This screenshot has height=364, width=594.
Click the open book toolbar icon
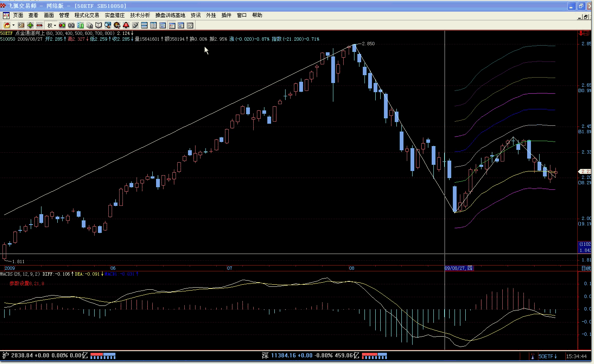(x=98, y=25)
